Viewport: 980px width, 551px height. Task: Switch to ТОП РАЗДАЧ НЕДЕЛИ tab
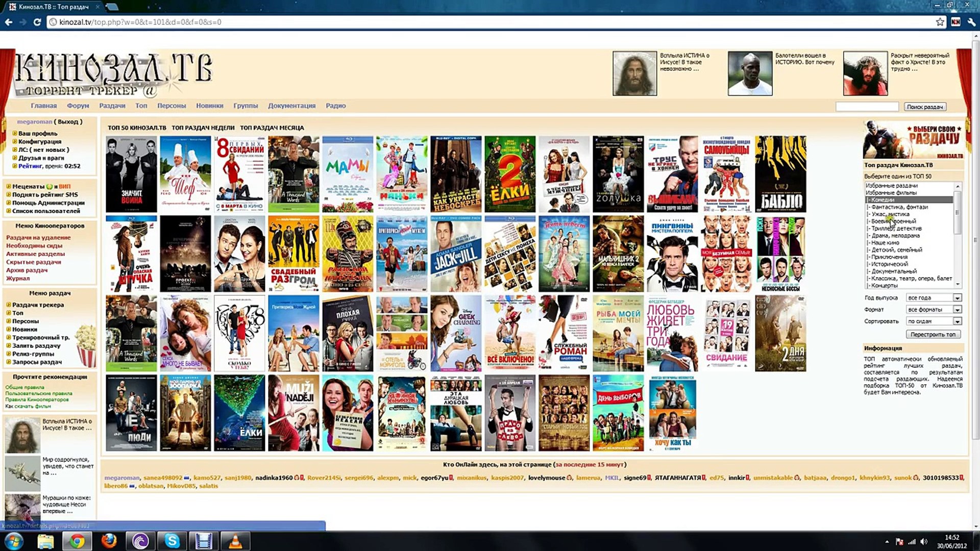pos(203,128)
